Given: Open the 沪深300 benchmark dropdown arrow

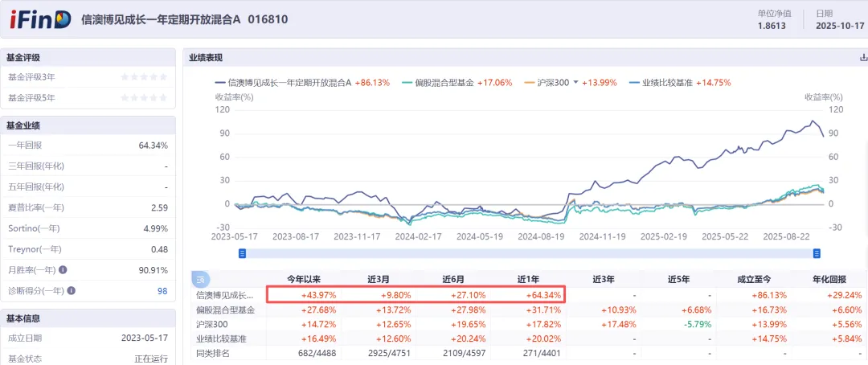Looking at the screenshot, I should pyautogui.click(x=575, y=82).
